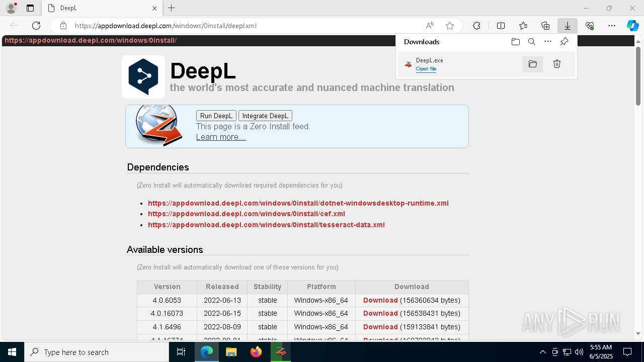Image resolution: width=644 pixels, height=362 pixels.
Task: Open the tesseract-data.xml dependency link
Action: (x=266, y=225)
